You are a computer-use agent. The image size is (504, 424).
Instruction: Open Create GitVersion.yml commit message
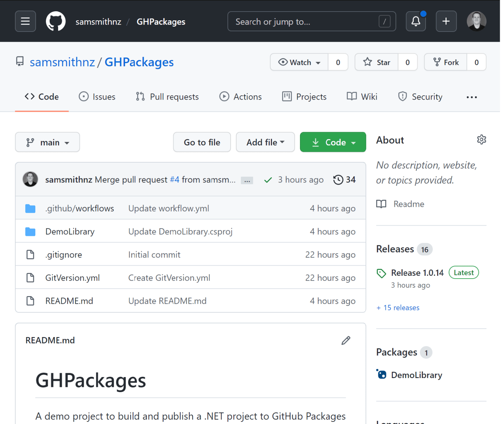coord(169,278)
